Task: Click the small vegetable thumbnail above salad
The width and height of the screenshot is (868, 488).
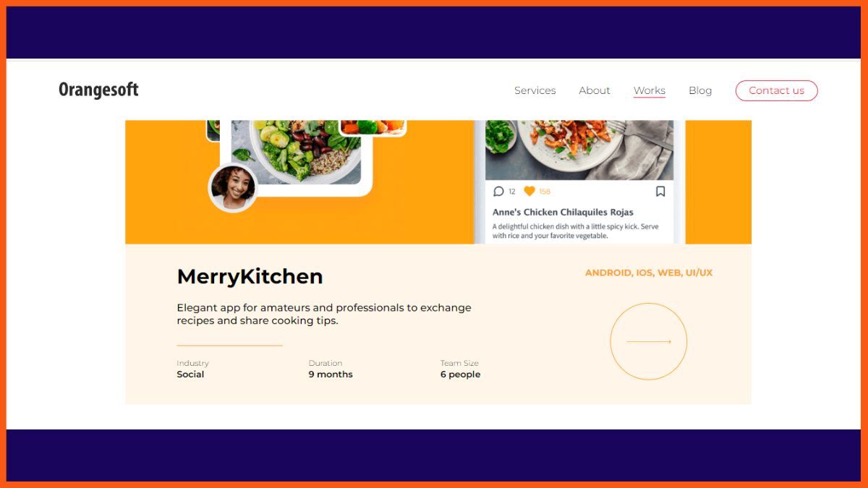Action: (x=373, y=127)
